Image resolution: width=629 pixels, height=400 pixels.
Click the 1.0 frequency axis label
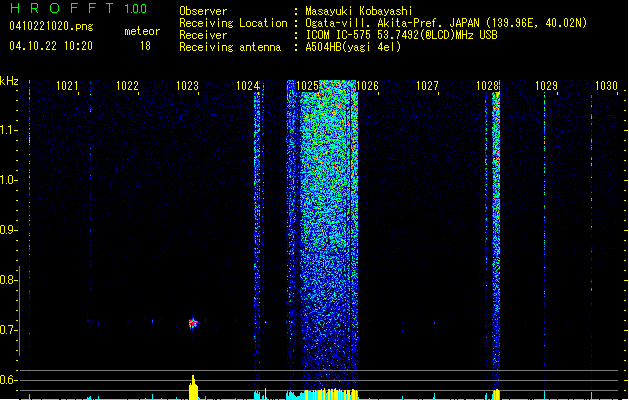coord(8,180)
